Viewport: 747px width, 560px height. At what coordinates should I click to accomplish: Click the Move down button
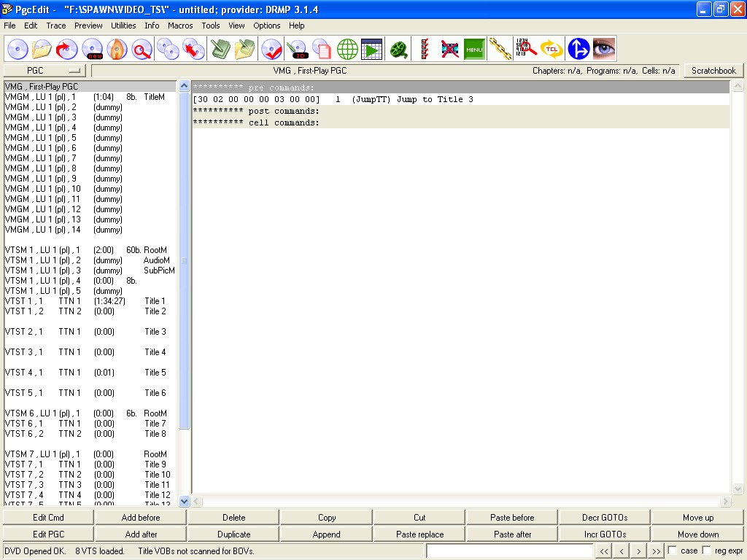pos(698,534)
